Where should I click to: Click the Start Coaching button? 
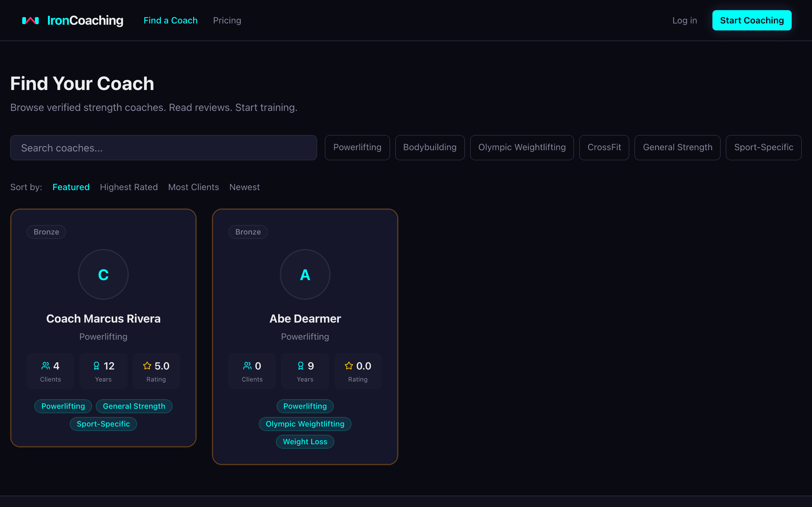tap(752, 21)
